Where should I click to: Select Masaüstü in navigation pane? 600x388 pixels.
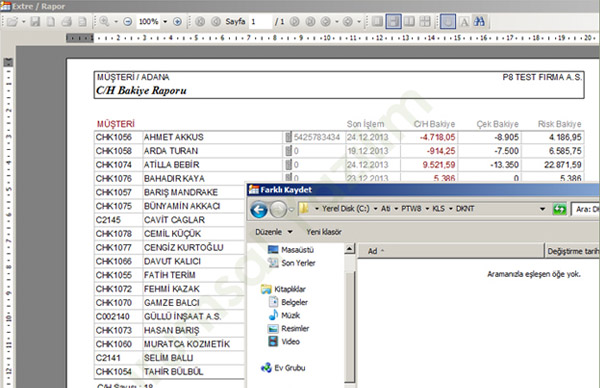(x=291, y=249)
